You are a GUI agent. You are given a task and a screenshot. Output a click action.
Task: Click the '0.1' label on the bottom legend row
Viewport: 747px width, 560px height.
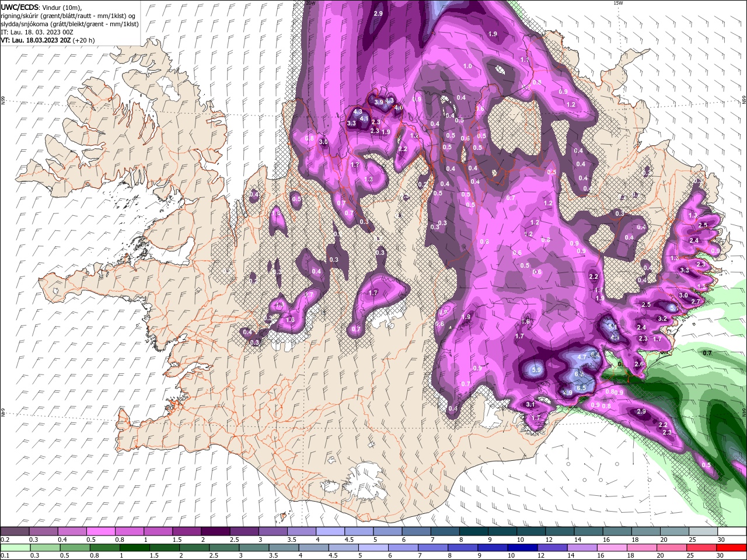point(5,556)
